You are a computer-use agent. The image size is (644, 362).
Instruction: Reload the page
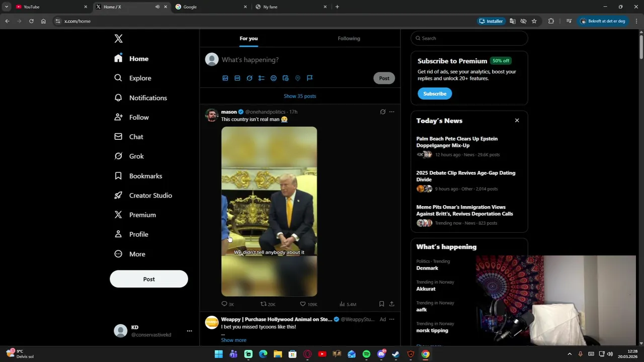point(31,21)
